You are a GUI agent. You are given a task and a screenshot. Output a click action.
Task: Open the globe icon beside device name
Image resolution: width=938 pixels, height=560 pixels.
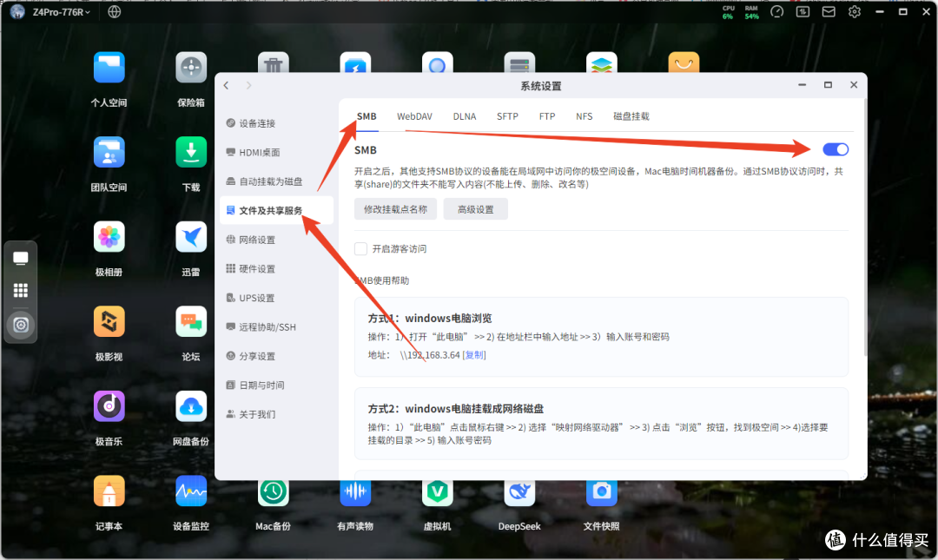click(115, 12)
